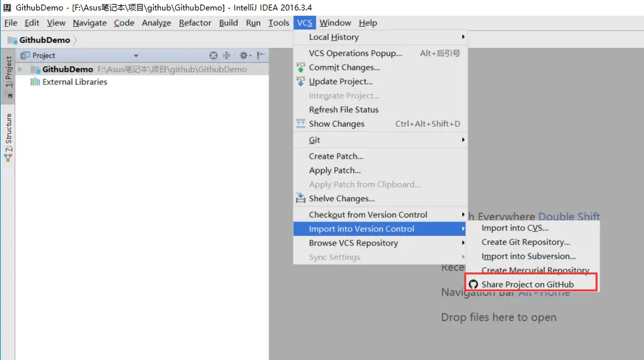Select Refresh File Status
The image size is (644, 360).
pyautogui.click(x=381, y=110)
